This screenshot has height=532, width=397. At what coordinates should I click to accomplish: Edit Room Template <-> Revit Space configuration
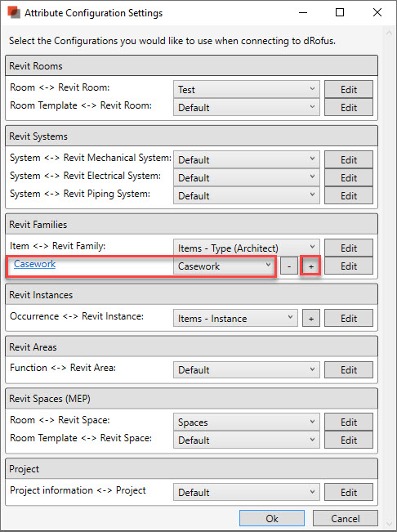[349, 440]
